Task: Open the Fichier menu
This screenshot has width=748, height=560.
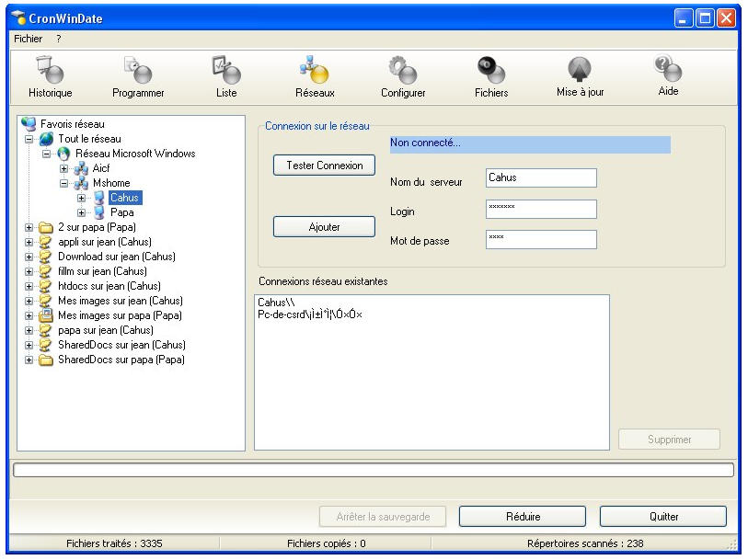Action: coord(29,39)
